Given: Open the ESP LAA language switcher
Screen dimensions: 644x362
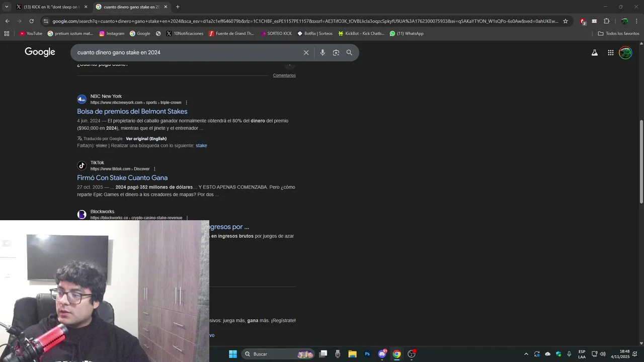Looking at the screenshot, I should 582,354.
